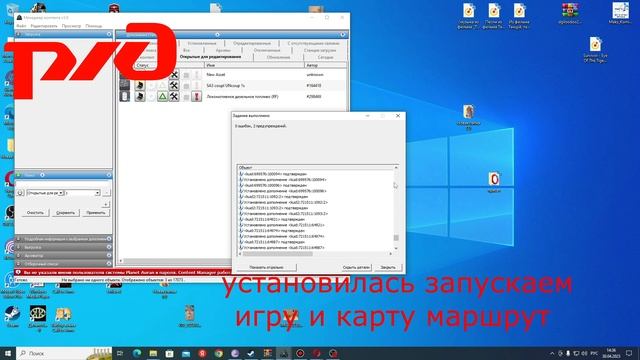Open the Mail app from the taskbar

[x=186, y=353]
